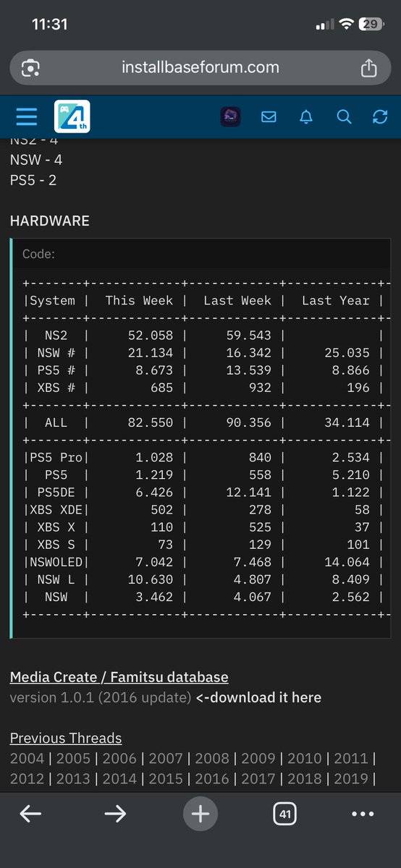The width and height of the screenshot is (401, 868).
Task: Go back with the browser left arrow
Action: [30, 814]
